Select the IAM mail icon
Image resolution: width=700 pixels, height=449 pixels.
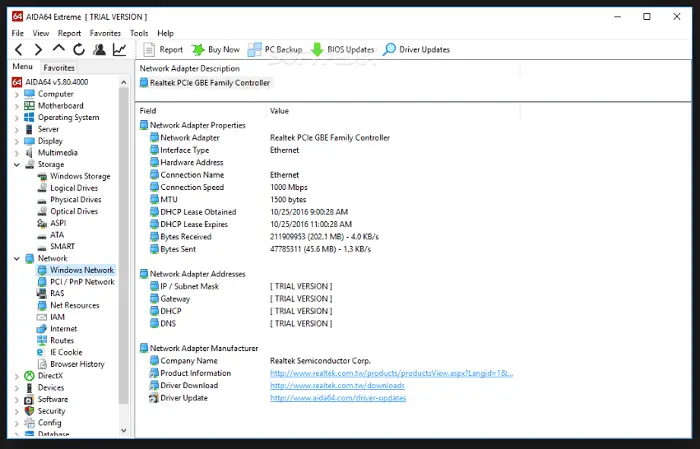pyautogui.click(x=42, y=317)
